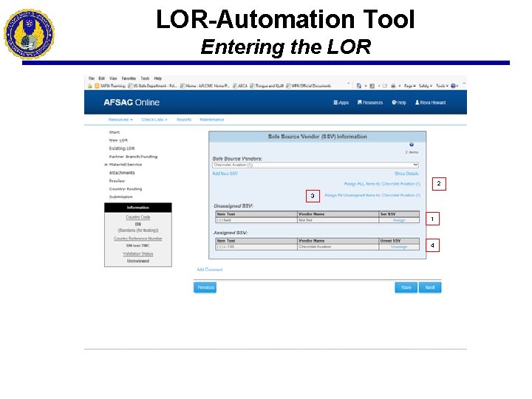Click the Previous button
Viewport: 532px width, 399px height.
pos(205,287)
